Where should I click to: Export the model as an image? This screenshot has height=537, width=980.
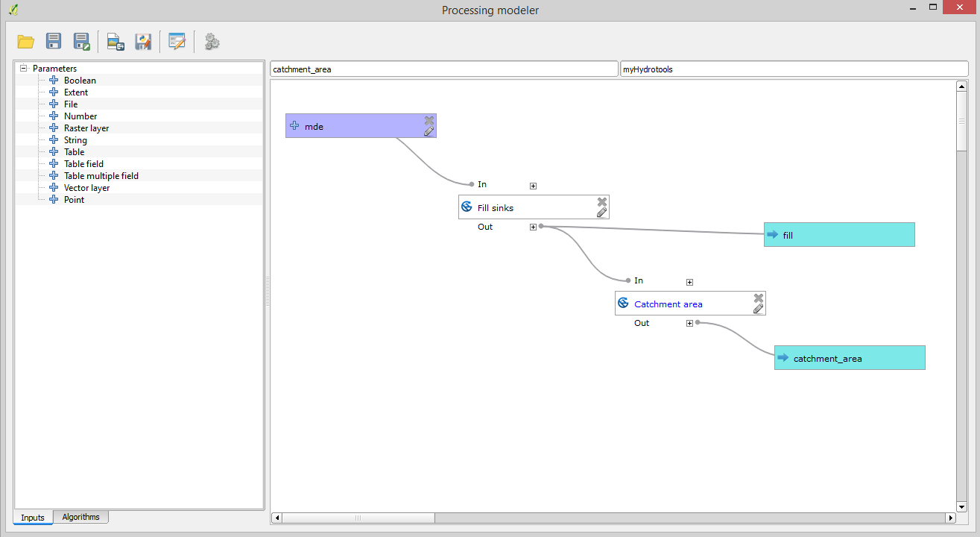coord(116,42)
